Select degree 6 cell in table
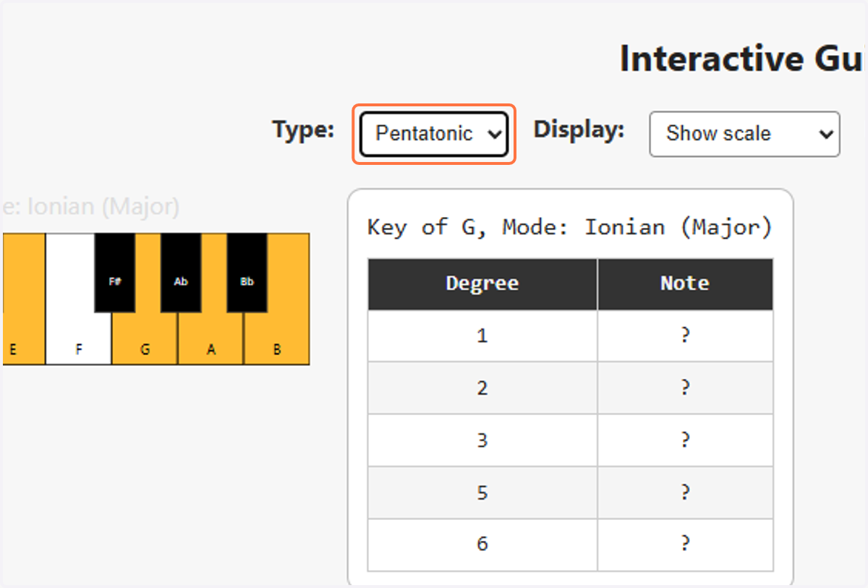868x588 pixels. [x=482, y=545]
